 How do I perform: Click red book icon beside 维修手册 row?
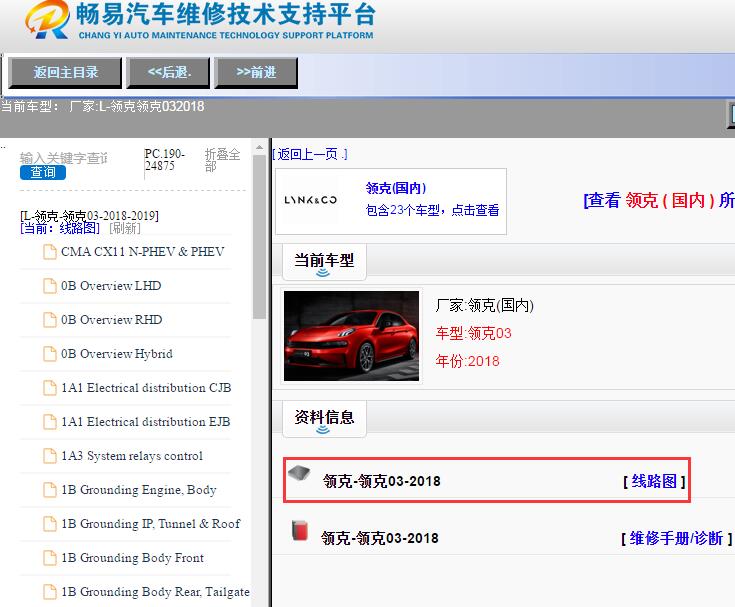point(300,530)
